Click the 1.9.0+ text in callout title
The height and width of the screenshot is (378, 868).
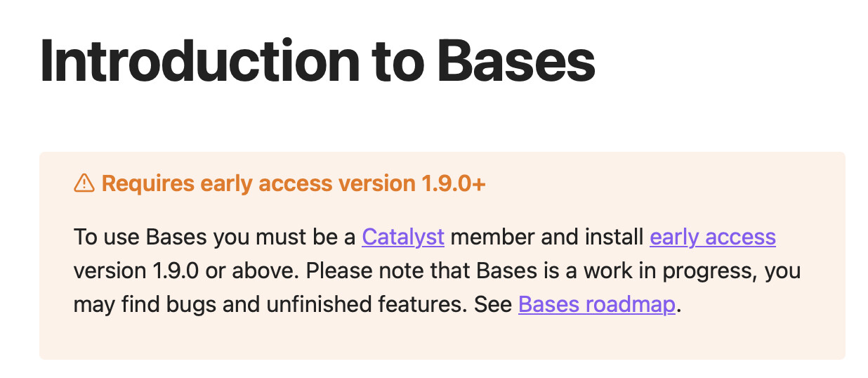(x=454, y=184)
